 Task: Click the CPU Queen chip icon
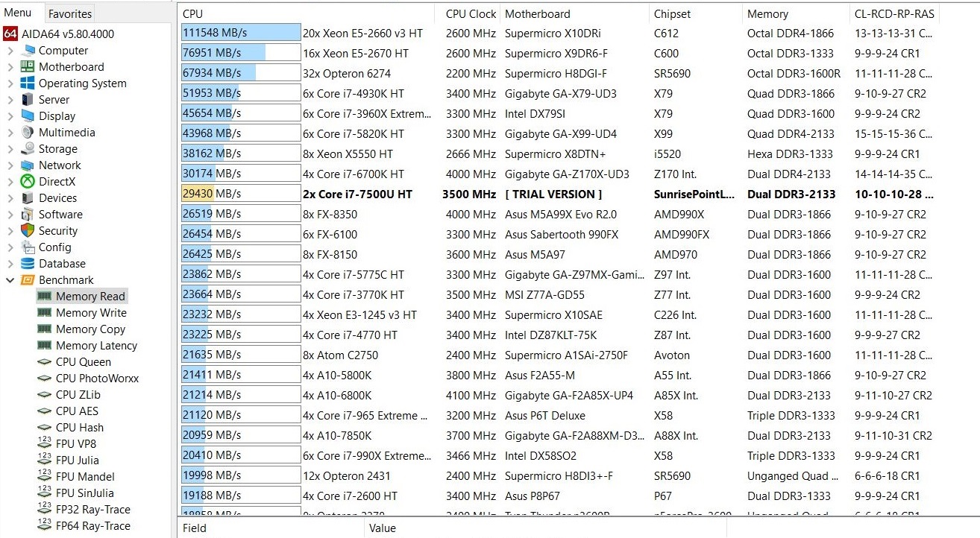(45, 362)
